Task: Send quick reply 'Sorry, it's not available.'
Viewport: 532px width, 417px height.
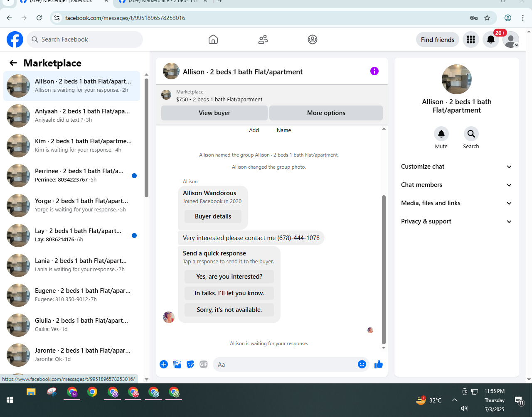Action: pyautogui.click(x=229, y=310)
